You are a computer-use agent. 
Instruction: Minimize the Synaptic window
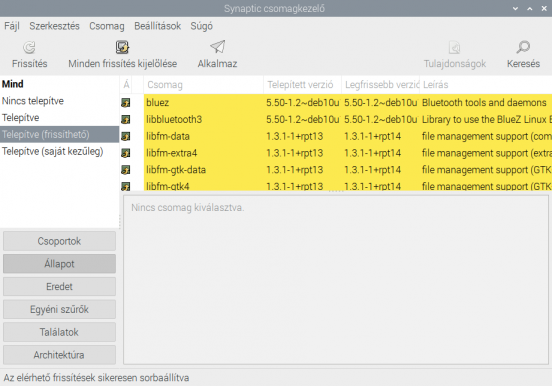[515, 8]
